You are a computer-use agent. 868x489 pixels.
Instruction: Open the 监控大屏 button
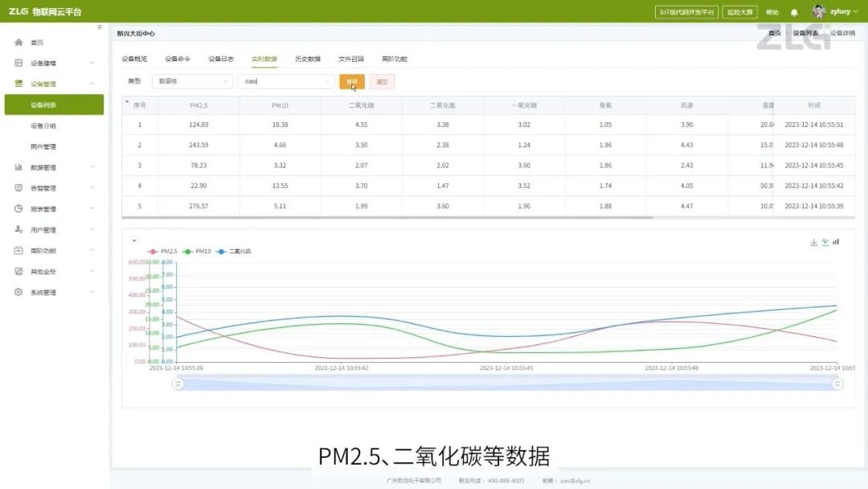739,12
